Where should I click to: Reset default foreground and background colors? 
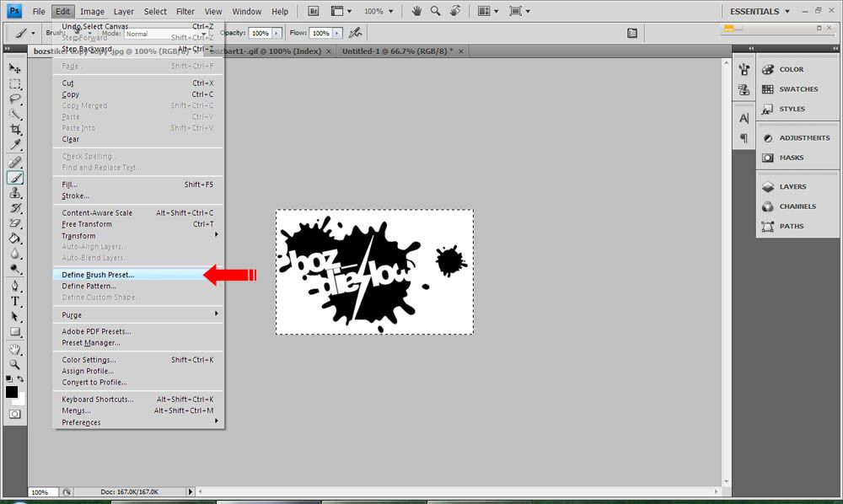[x=9, y=379]
